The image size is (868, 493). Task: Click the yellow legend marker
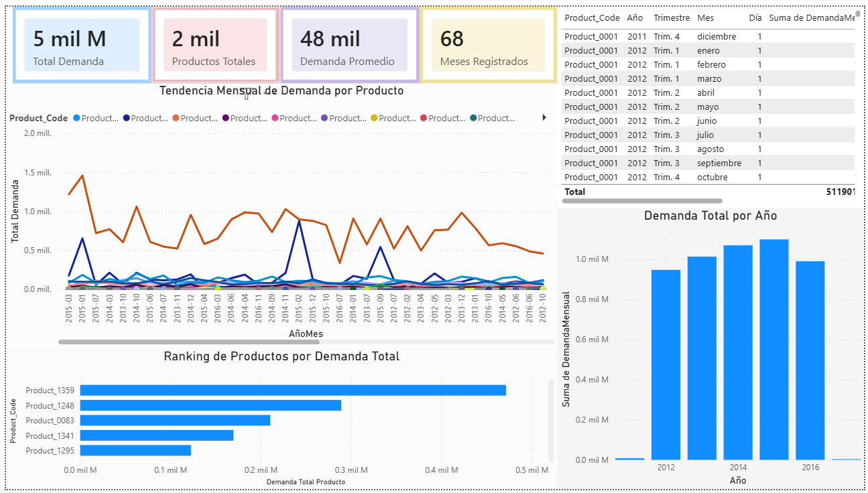click(374, 118)
